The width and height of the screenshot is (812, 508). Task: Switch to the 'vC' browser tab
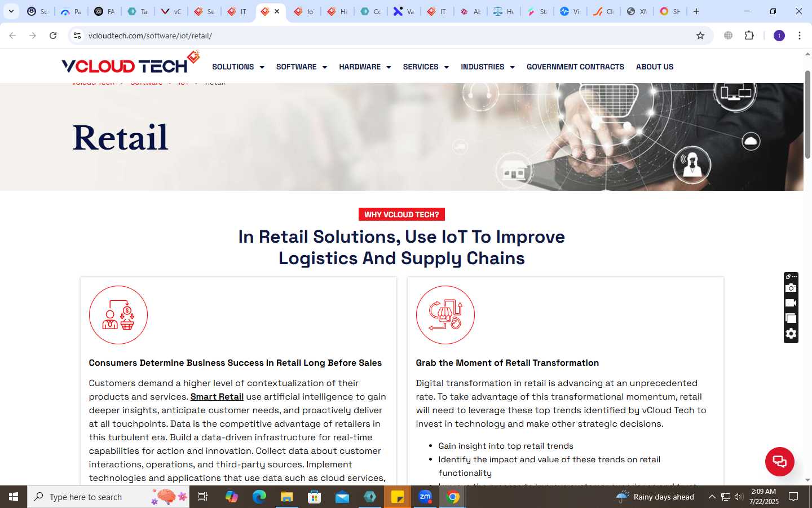pyautogui.click(x=171, y=11)
